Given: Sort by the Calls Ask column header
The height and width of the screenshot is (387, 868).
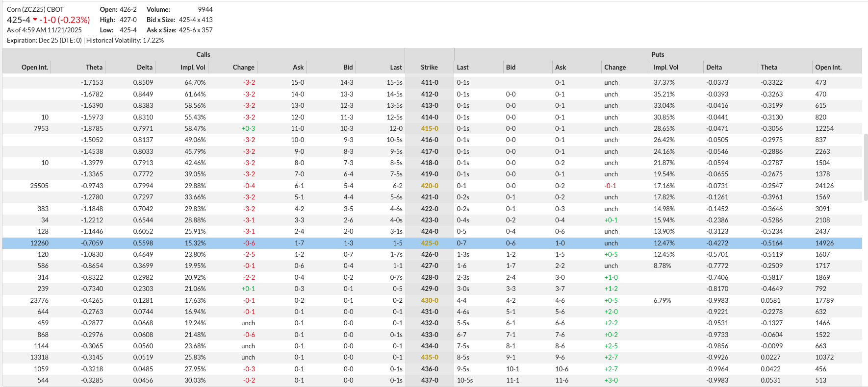Looking at the screenshot, I should coord(298,67).
